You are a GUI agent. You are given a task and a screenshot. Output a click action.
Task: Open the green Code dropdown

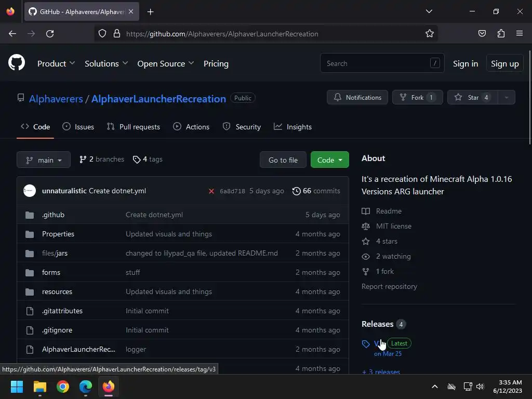pos(329,160)
